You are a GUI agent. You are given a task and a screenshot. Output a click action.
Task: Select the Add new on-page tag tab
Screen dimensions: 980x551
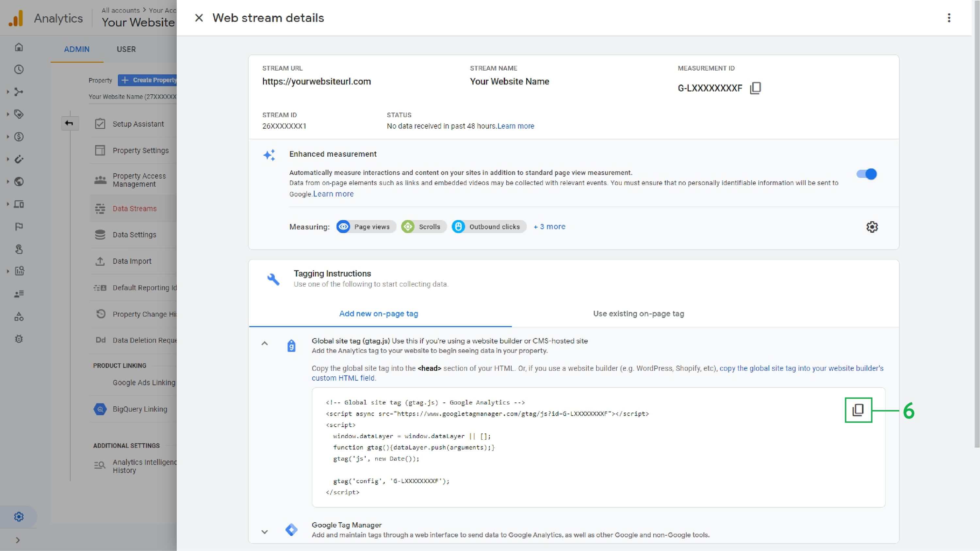[378, 313]
